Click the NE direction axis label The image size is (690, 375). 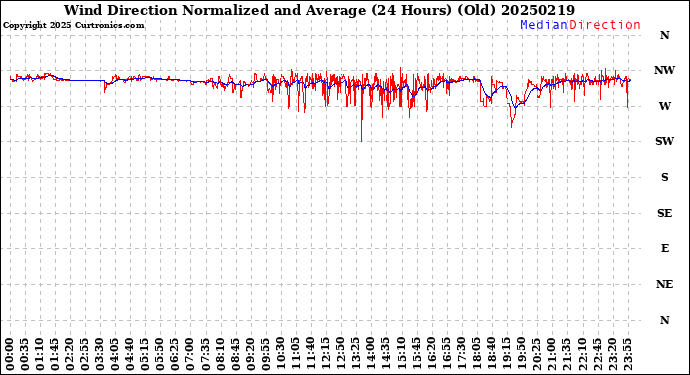point(664,284)
